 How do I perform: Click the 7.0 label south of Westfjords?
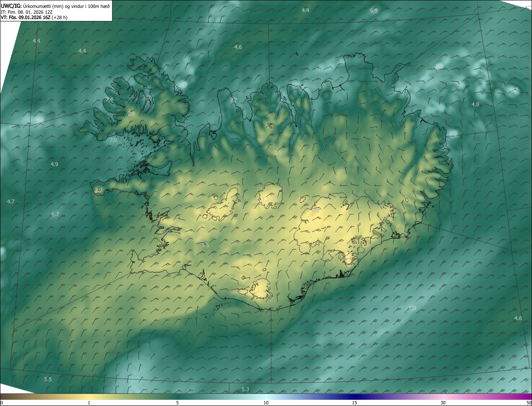click(113, 140)
